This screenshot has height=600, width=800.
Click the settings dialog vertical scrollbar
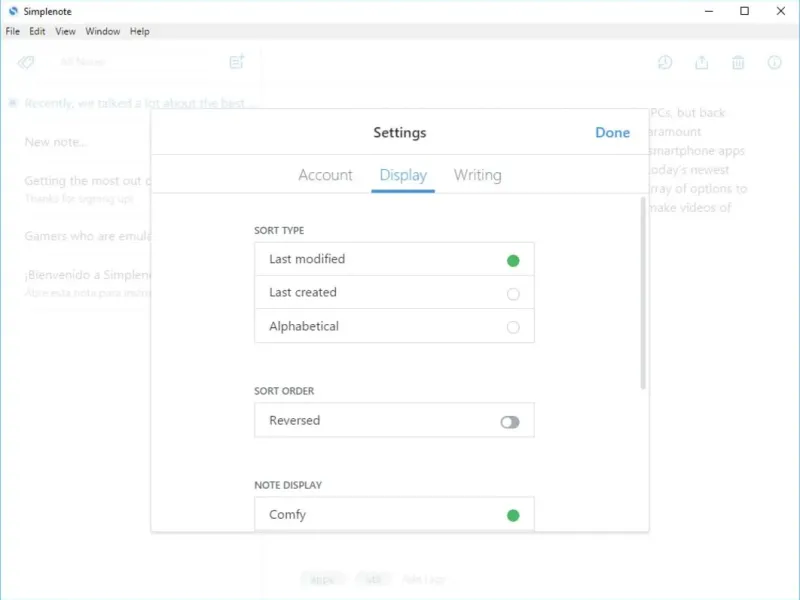tap(643, 293)
